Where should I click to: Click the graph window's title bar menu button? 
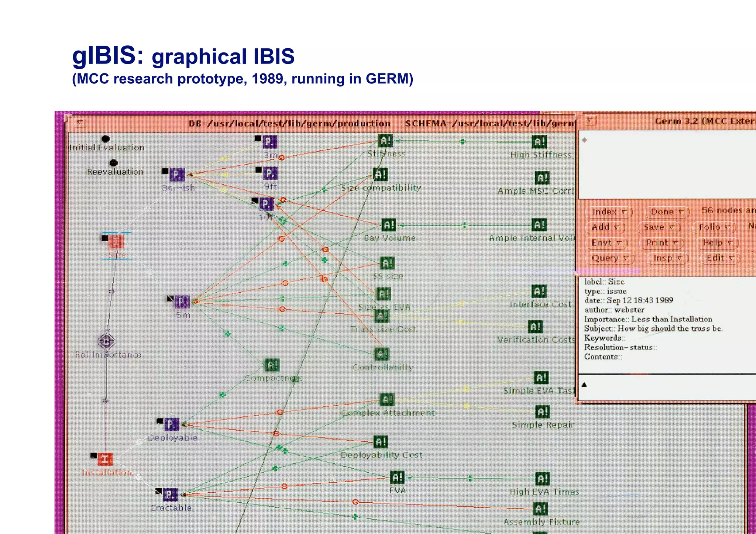[79, 123]
